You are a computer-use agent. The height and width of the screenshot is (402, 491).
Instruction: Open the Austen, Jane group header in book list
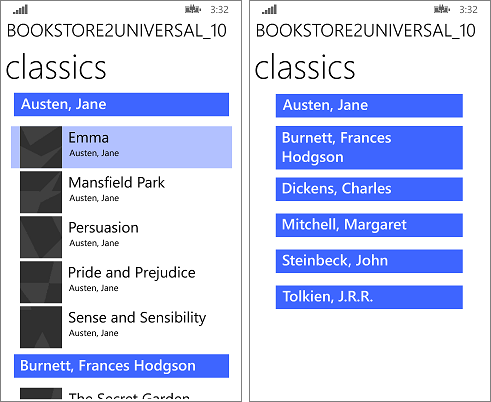[x=121, y=104]
